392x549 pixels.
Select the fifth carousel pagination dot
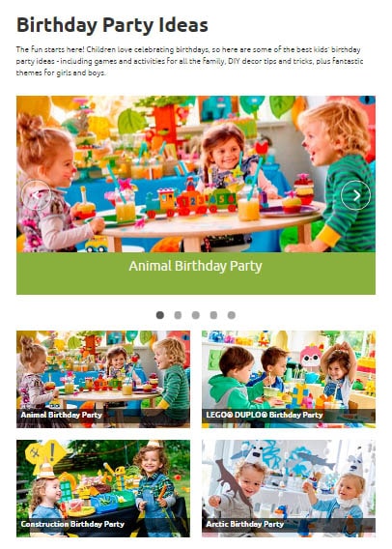point(231,315)
